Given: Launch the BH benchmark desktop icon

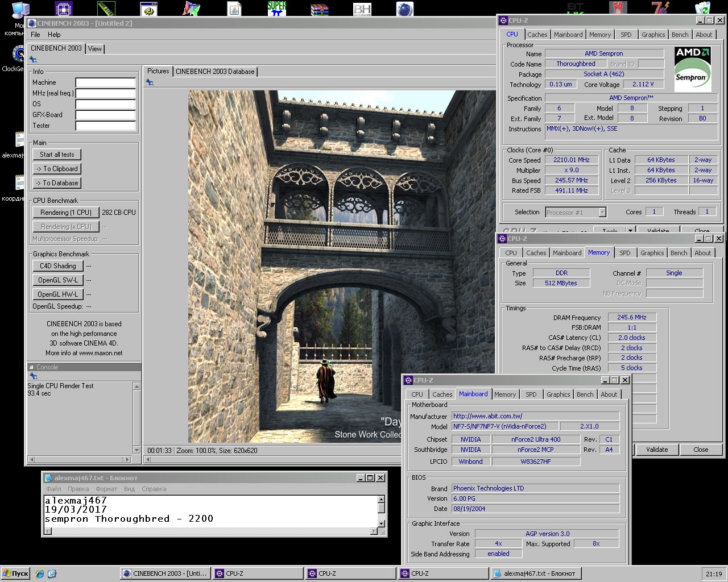Looking at the screenshot, I should [x=362, y=9].
